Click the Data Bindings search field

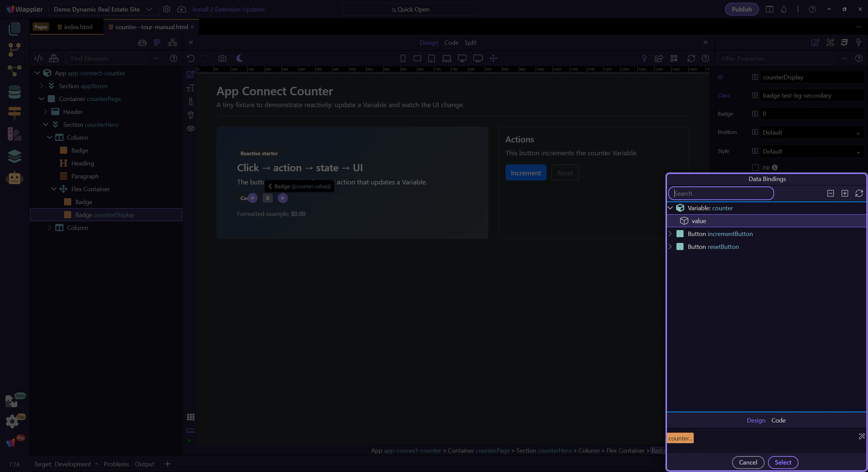(721, 194)
